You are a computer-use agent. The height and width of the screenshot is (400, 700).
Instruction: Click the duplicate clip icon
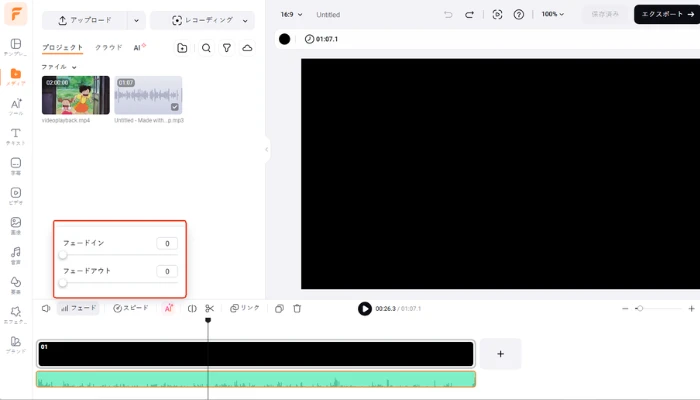click(x=279, y=308)
